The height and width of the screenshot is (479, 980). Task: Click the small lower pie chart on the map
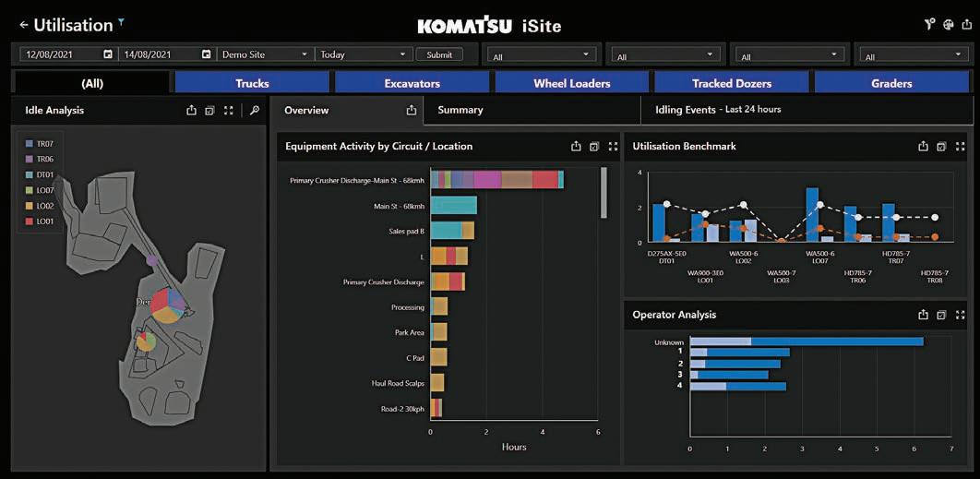(x=146, y=341)
